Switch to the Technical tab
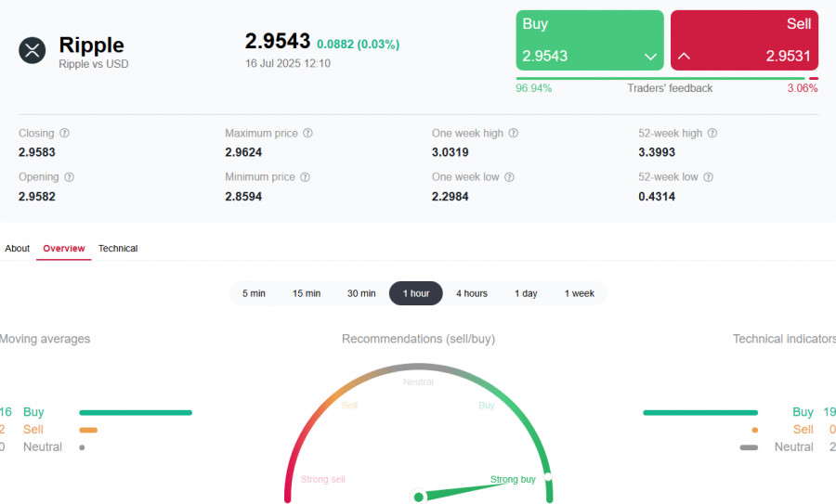Screen dimensions: 836x504 [118, 248]
